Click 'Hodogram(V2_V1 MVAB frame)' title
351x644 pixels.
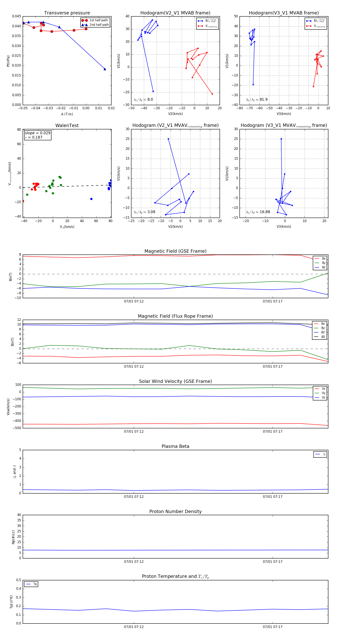175,13
